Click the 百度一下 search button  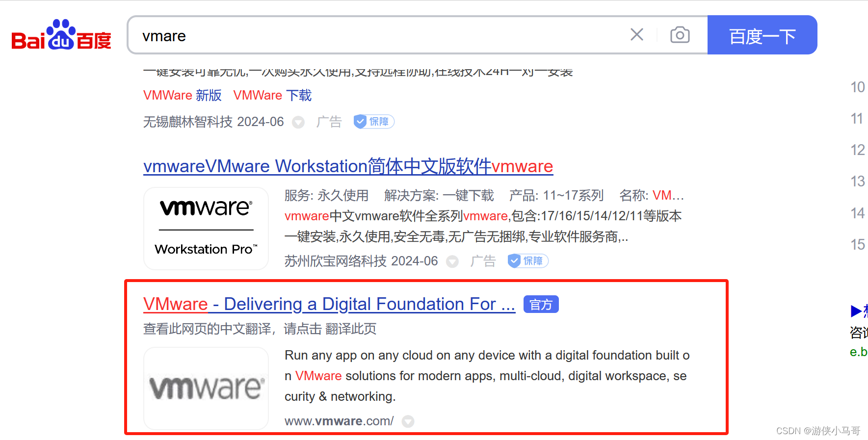click(762, 35)
